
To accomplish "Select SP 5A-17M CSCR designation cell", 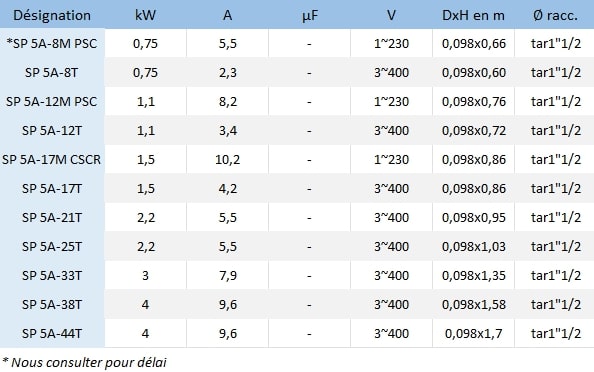I will point(52,159).
